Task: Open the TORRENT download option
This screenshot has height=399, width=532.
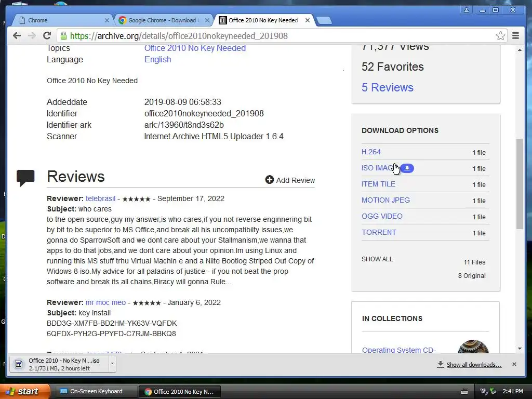Action: [379, 232]
